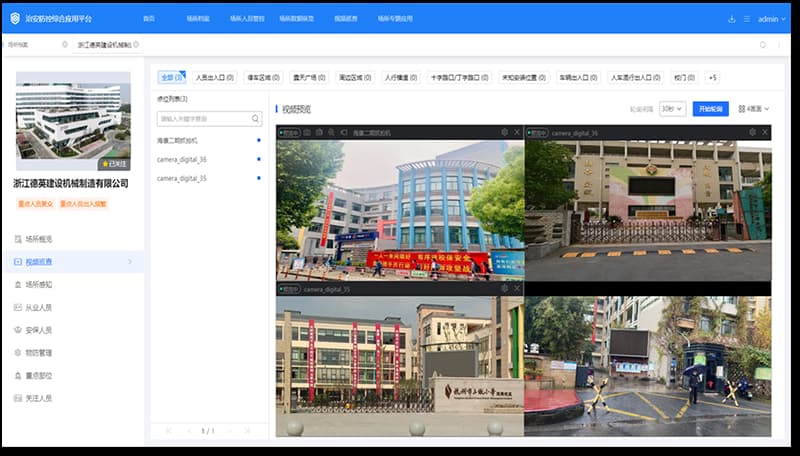
Task: Click the 安保人员 sidebar icon
Action: (x=18, y=330)
